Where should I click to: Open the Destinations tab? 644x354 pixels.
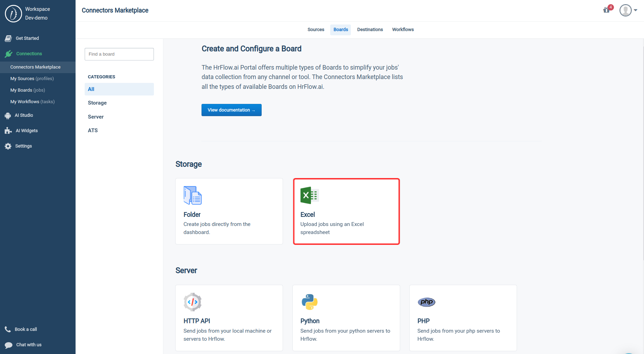coord(370,29)
